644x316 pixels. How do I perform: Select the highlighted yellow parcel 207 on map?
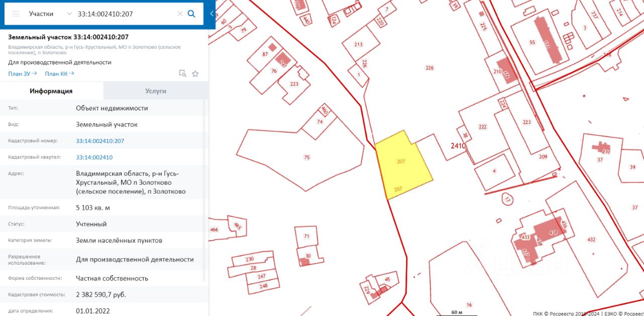tap(404, 166)
